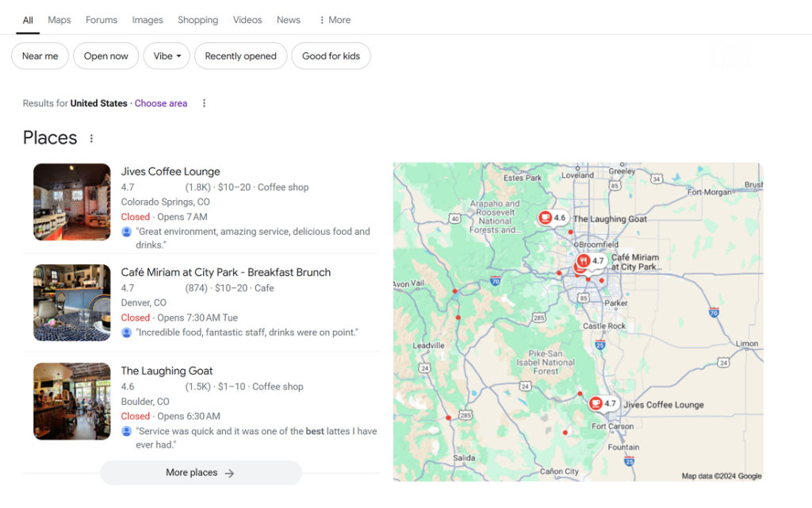Click reviewer avatar icon under The Laughing Goat
Viewport: 812px width, 508px height.
(x=126, y=431)
